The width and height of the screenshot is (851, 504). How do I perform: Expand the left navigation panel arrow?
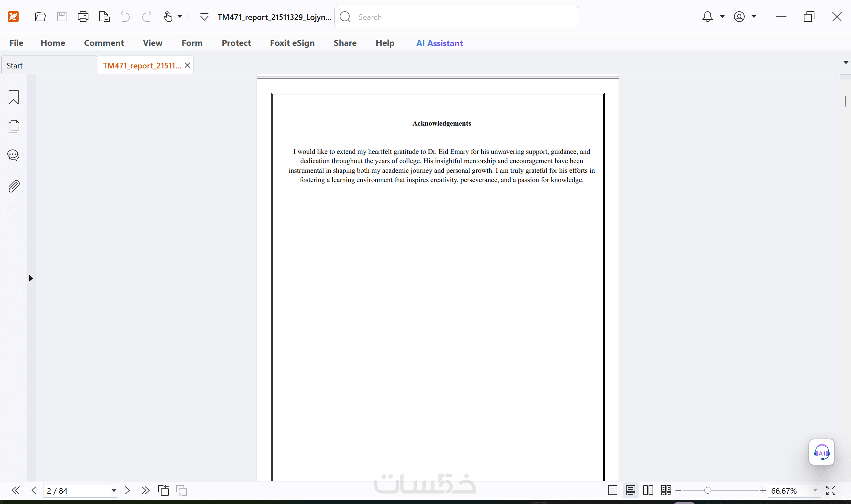(31, 278)
